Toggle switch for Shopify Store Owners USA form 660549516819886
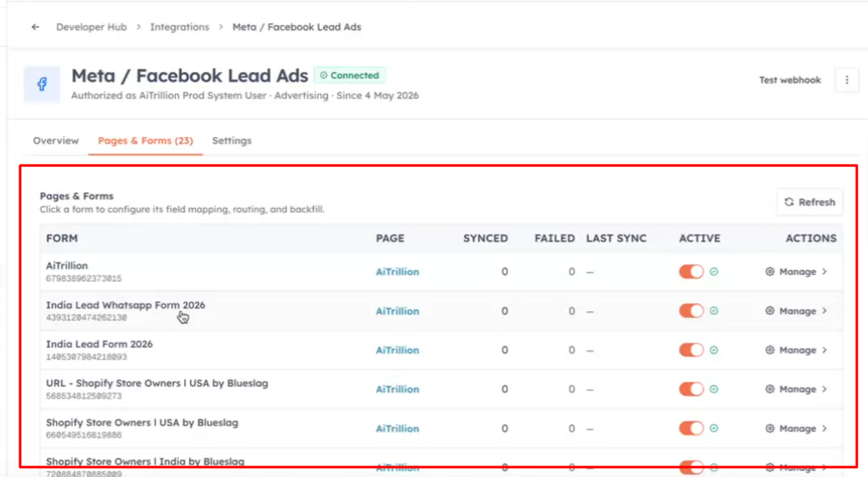 (x=691, y=429)
